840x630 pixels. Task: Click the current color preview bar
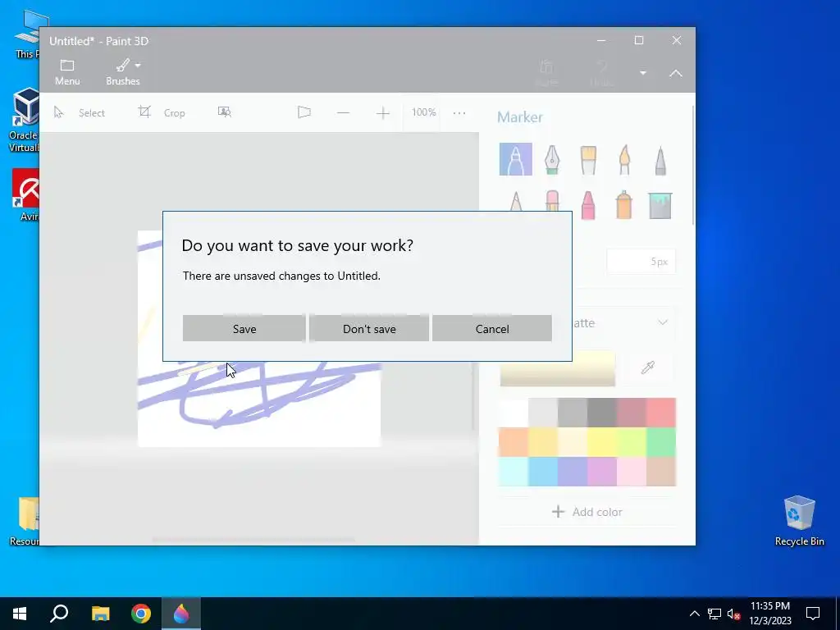click(x=557, y=368)
